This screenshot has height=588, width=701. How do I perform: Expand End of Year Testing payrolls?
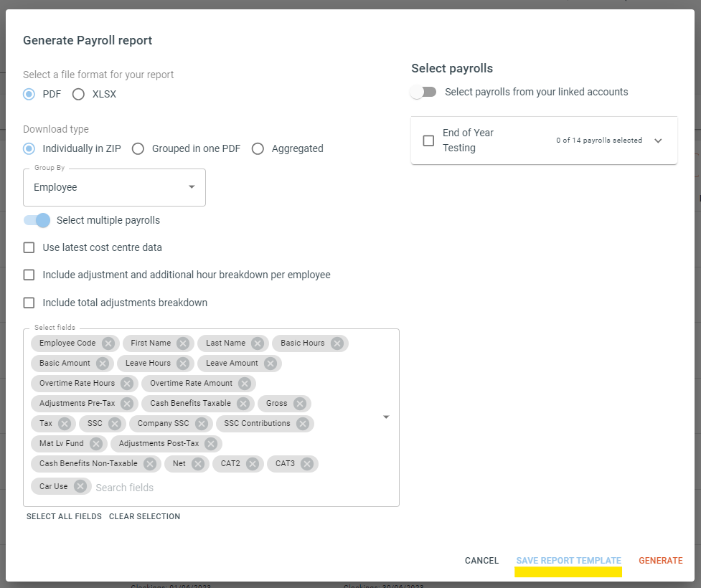(x=658, y=141)
